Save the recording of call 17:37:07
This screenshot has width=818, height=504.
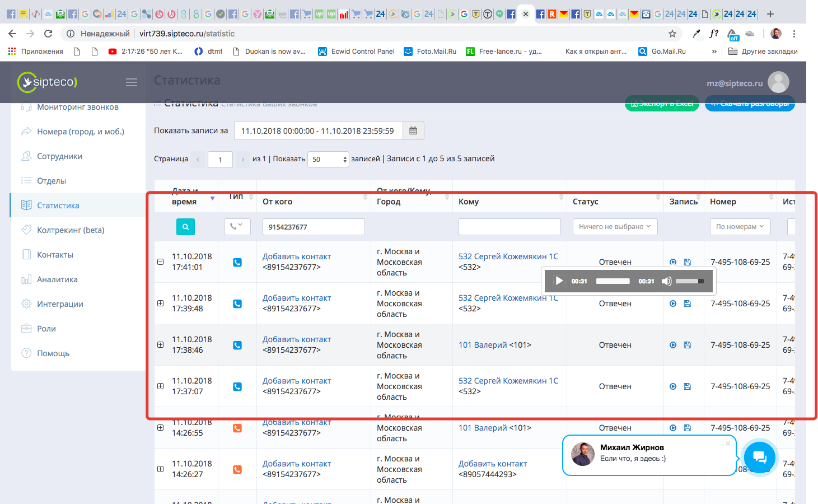pyautogui.click(x=687, y=386)
